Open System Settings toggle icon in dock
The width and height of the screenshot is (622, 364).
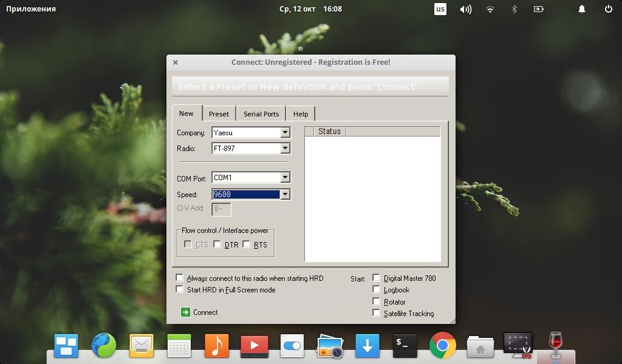click(292, 346)
